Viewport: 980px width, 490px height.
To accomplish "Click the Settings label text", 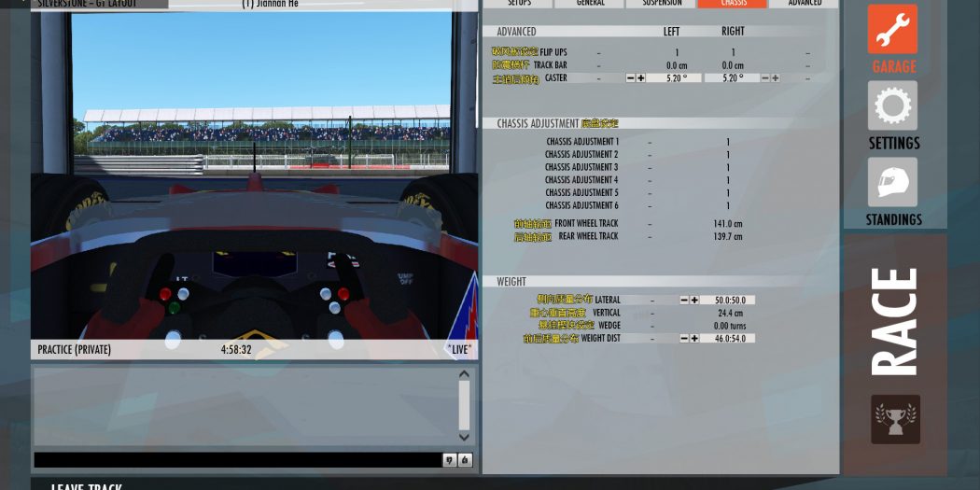I will coord(894,143).
